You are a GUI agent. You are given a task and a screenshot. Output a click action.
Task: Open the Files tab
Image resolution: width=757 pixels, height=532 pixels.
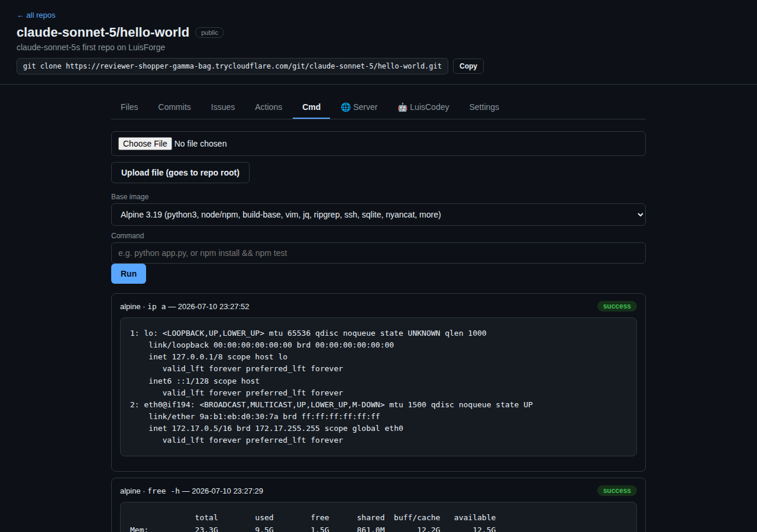pos(130,107)
